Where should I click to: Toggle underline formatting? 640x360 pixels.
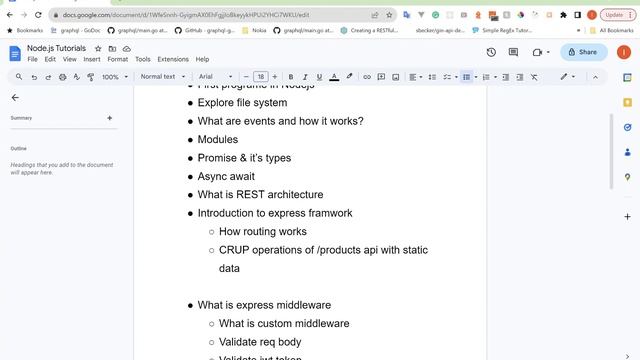pyautogui.click(x=319, y=77)
